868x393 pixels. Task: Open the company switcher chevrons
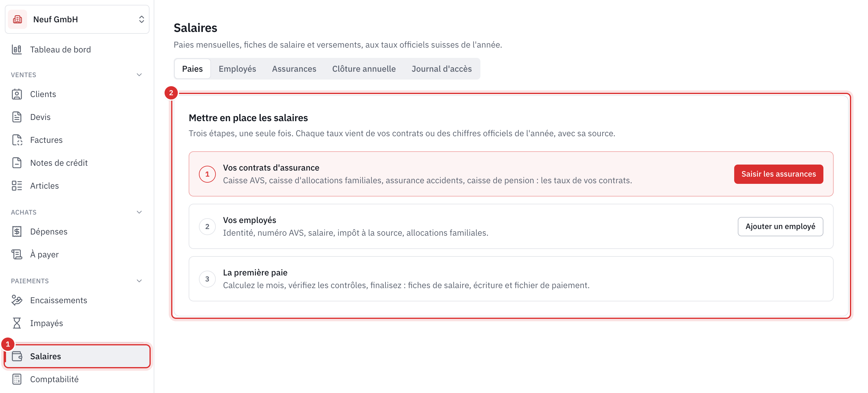click(x=142, y=19)
